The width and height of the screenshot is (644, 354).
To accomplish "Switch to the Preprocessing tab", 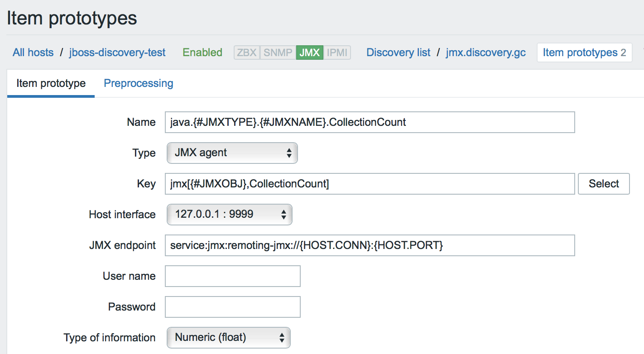I will pyautogui.click(x=138, y=83).
